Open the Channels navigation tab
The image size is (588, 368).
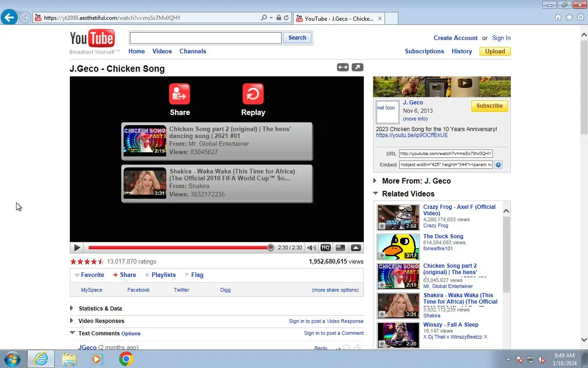(193, 51)
